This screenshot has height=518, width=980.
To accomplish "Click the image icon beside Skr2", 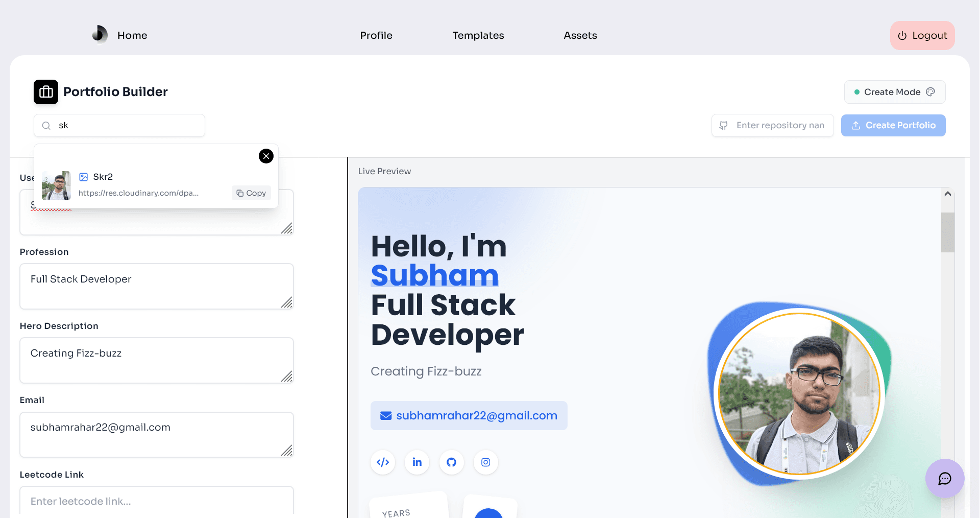I will pos(84,177).
